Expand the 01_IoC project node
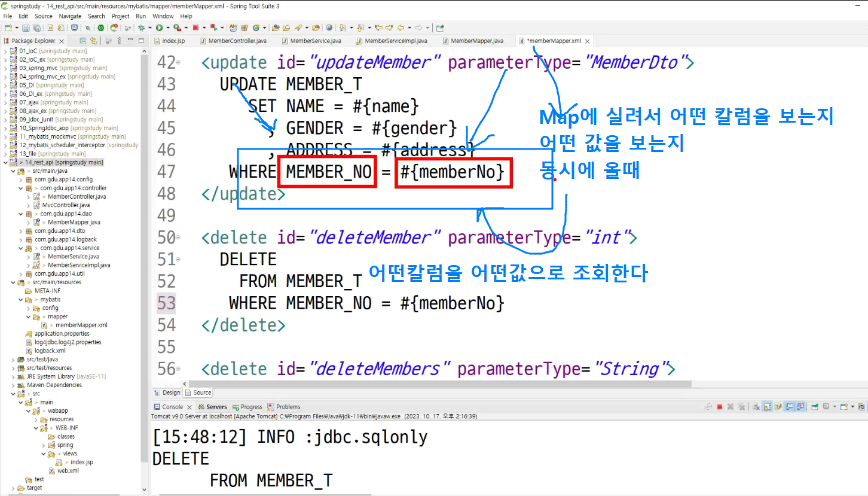868x496 pixels. (5, 51)
